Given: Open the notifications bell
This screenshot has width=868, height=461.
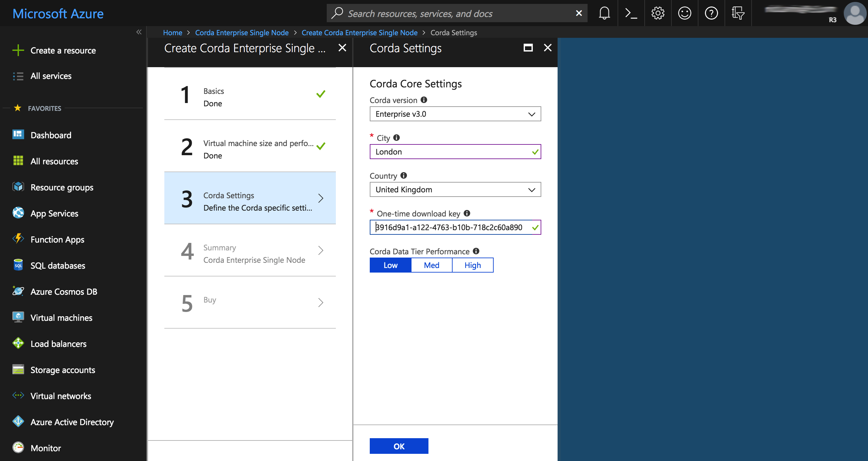Looking at the screenshot, I should (604, 13).
